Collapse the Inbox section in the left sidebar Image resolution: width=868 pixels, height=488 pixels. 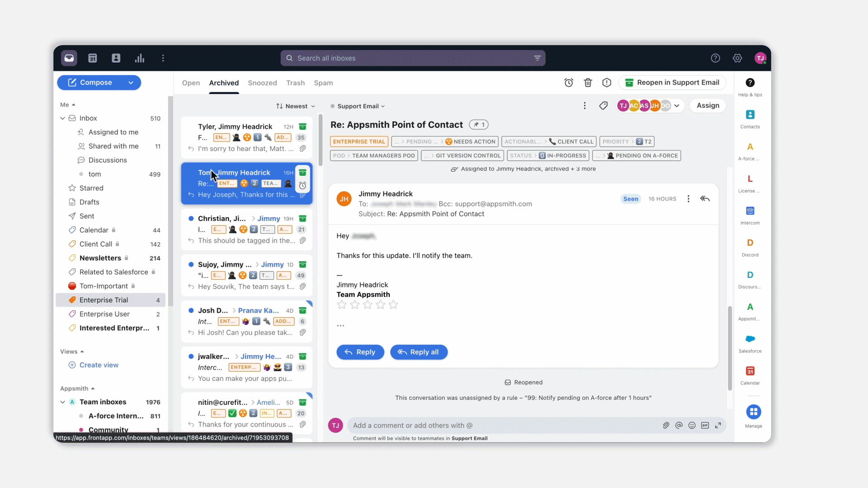[62, 118]
